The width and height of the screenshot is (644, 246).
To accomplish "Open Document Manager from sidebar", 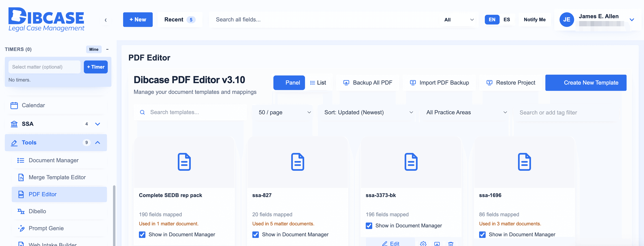I will [59, 160].
